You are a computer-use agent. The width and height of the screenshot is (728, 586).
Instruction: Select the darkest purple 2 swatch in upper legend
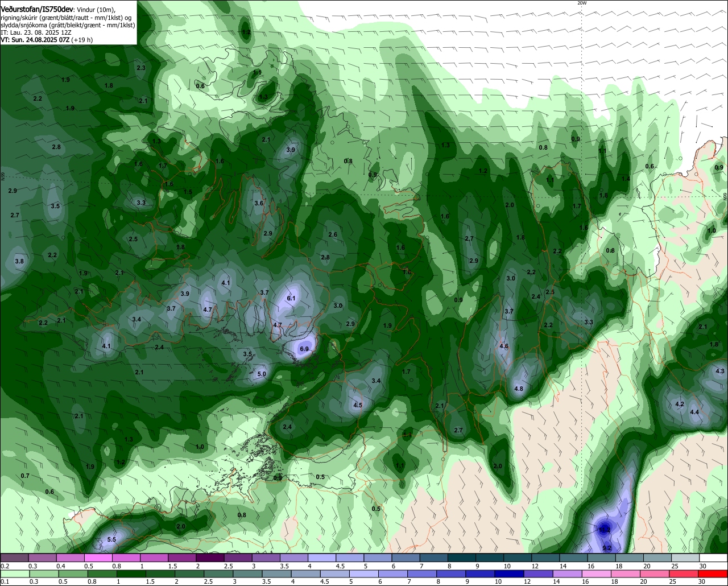(x=210, y=558)
